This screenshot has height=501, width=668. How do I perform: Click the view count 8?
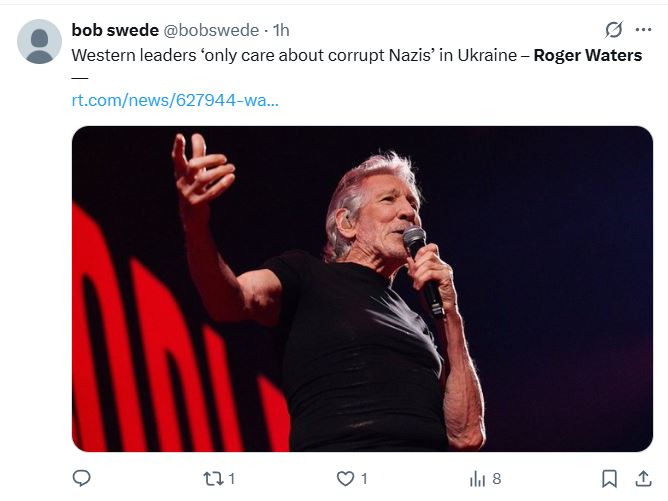coord(497,479)
